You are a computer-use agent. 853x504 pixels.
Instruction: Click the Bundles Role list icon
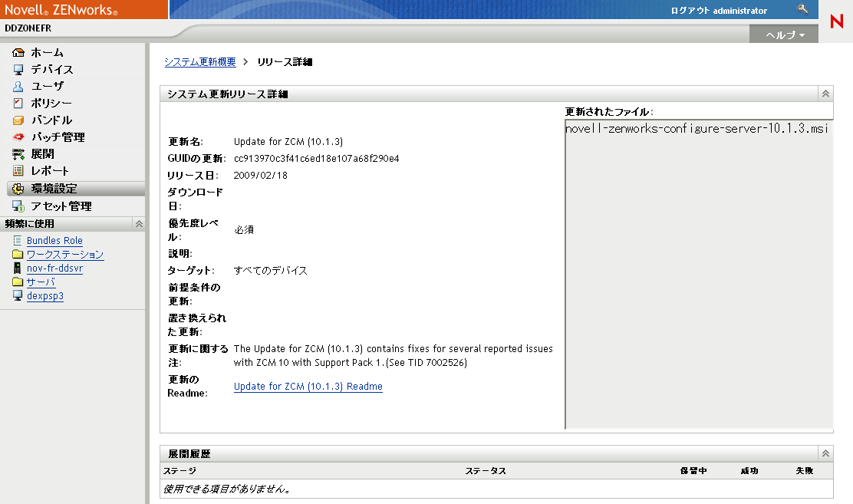18,240
